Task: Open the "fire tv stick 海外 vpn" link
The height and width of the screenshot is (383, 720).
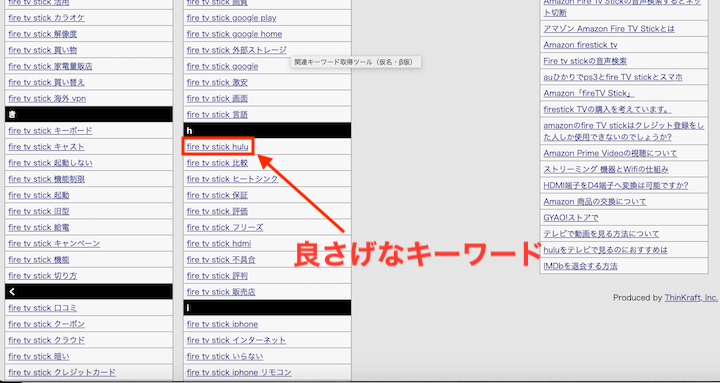Action: (x=47, y=99)
